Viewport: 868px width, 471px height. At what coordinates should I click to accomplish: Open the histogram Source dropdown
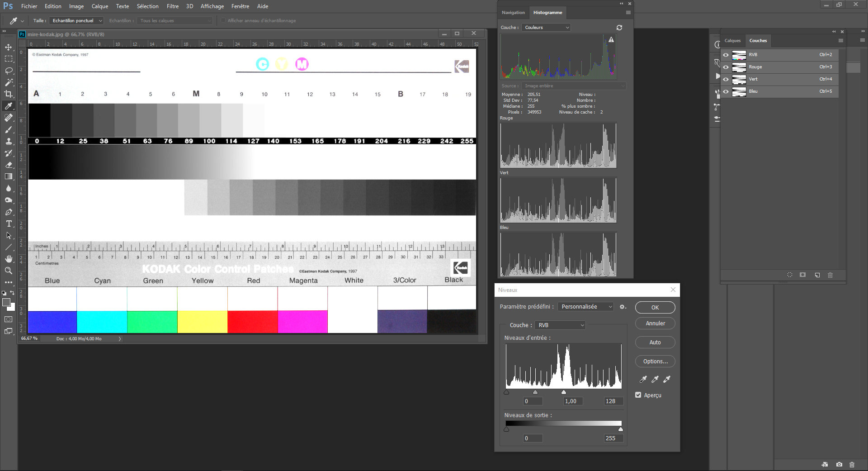point(574,86)
